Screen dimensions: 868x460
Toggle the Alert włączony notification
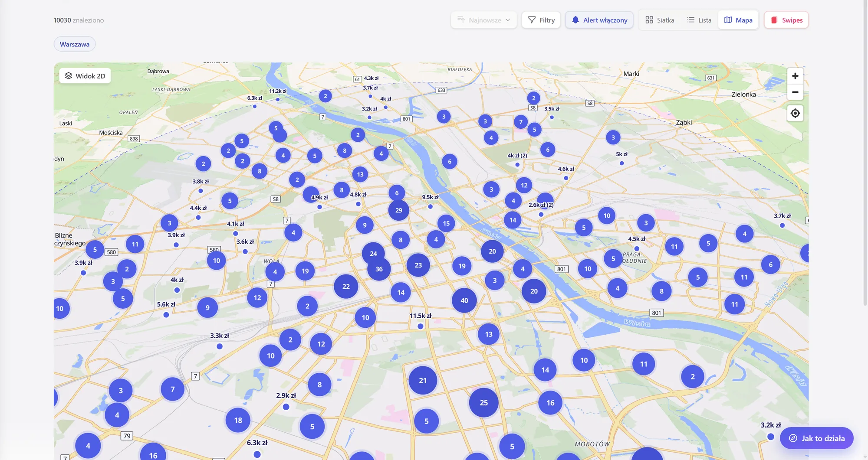(599, 20)
